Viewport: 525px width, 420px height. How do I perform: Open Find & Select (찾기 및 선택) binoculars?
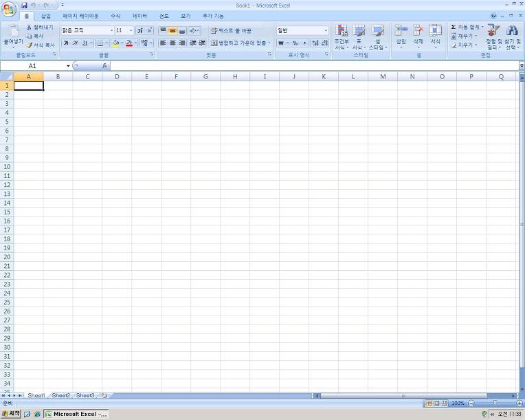click(x=513, y=37)
